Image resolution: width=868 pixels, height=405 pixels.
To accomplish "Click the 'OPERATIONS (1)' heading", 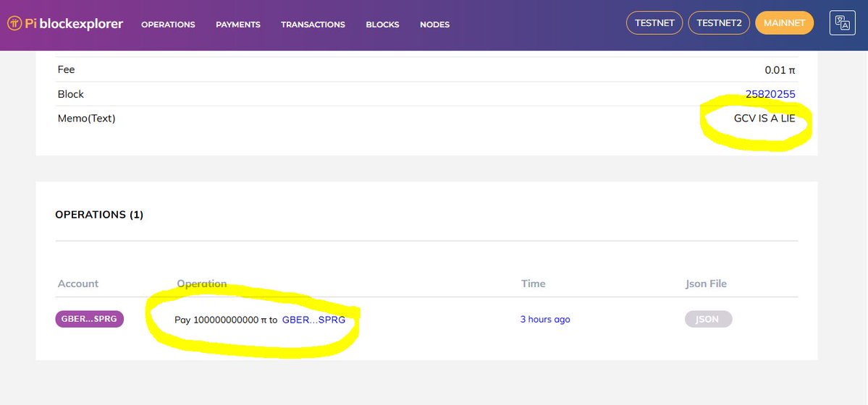I will (x=99, y=215).
